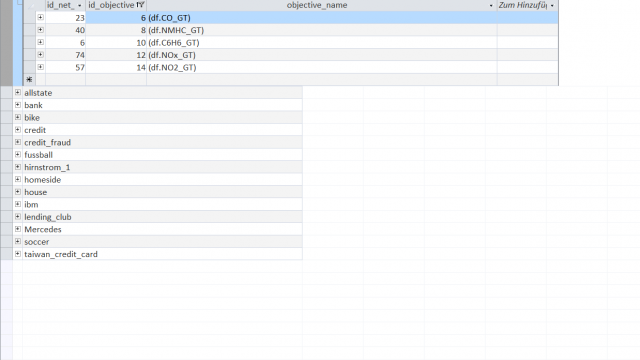Expand the credit_fraud row
The width and height of the screenshot is (640, 360).
click(x=18, y=142)
